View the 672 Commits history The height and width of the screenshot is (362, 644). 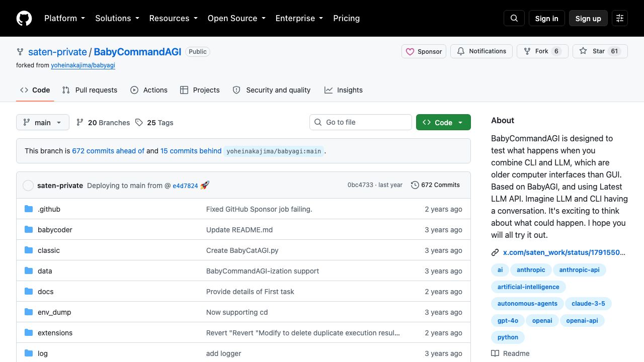(x=435, y=185)
